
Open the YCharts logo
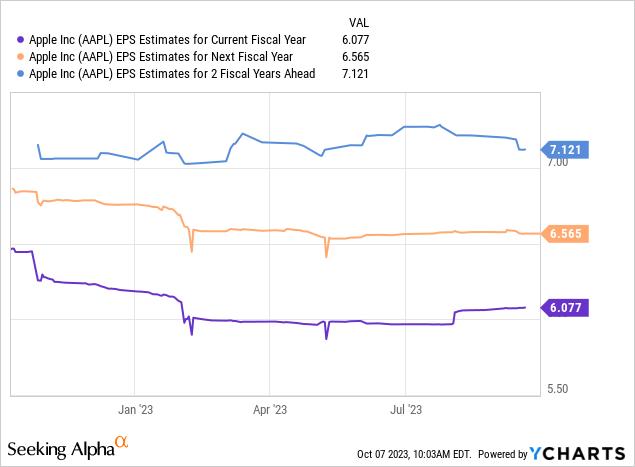[x=577, y=454]
